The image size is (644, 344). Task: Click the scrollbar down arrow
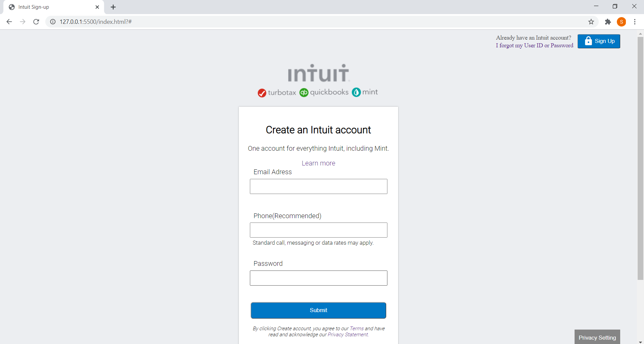coord(640,342)
